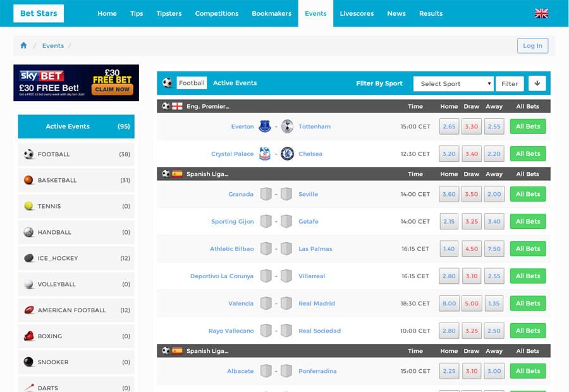Select away odds 7.50 for Las Palmas
Viewport: 569px width, 392px height.
(x=494, y=248)
